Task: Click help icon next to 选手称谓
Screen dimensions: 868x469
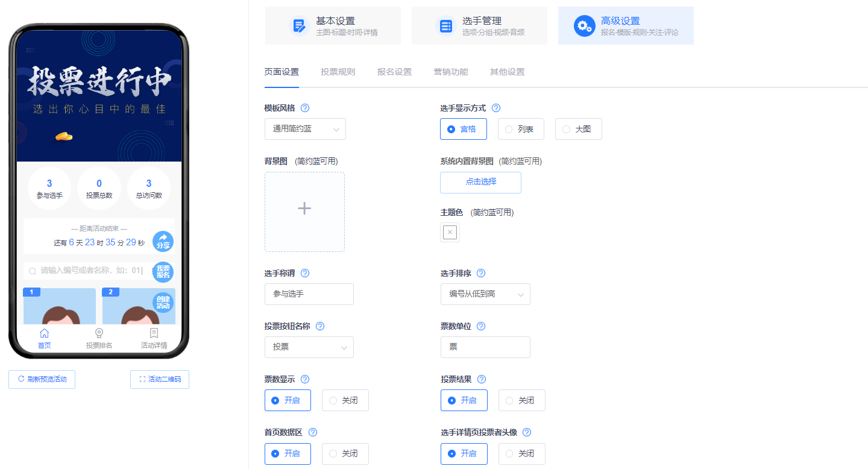Action: point(305,273)
